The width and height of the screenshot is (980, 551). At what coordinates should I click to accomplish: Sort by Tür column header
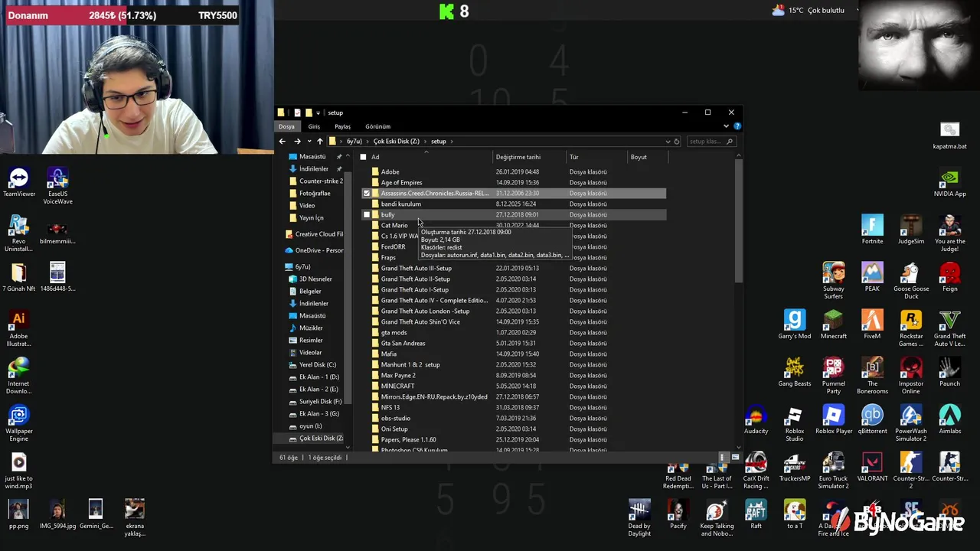[x=596, y=157]
